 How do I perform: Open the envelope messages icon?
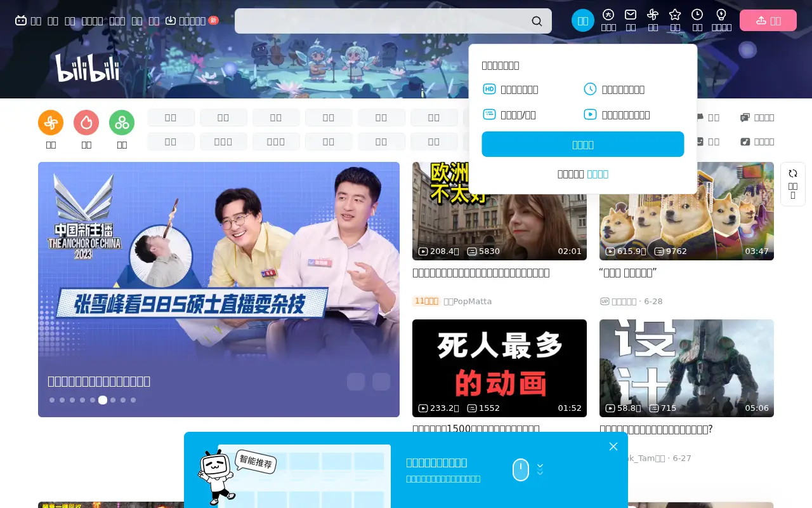[x=631, y=15]
